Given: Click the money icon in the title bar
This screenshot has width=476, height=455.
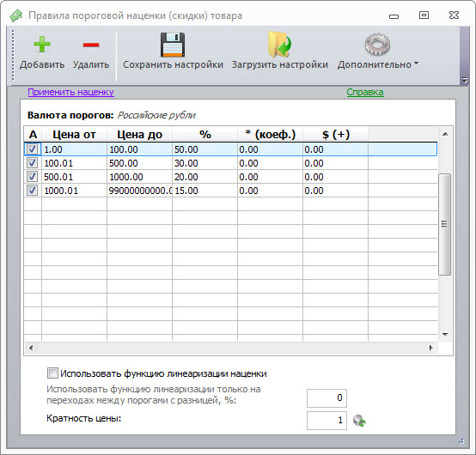Looking at the screenshot, I should [15, 15].
